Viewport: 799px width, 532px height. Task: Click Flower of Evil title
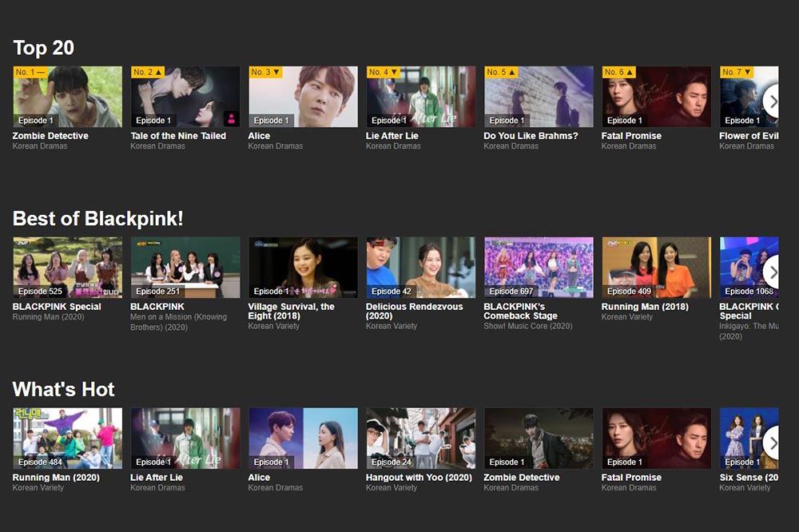(749, 136)
